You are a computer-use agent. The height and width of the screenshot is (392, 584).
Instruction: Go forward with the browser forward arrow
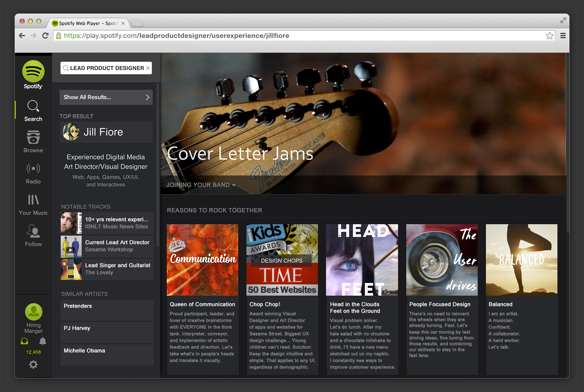click(34, 36)
